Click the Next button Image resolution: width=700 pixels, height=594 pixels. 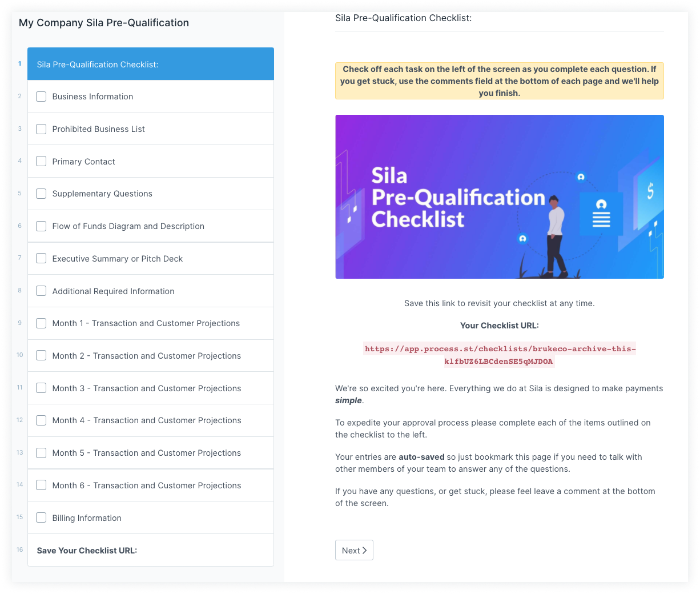[x=354, y=550]
